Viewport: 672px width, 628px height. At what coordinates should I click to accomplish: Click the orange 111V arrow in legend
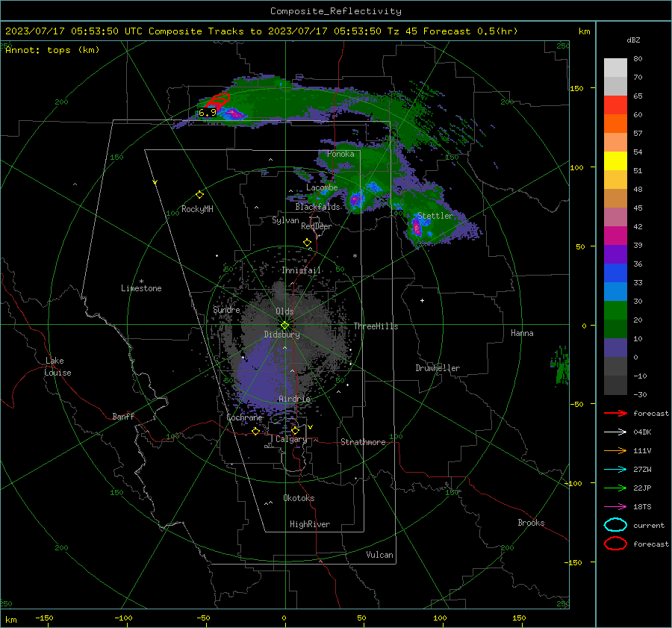click(615, 450)
